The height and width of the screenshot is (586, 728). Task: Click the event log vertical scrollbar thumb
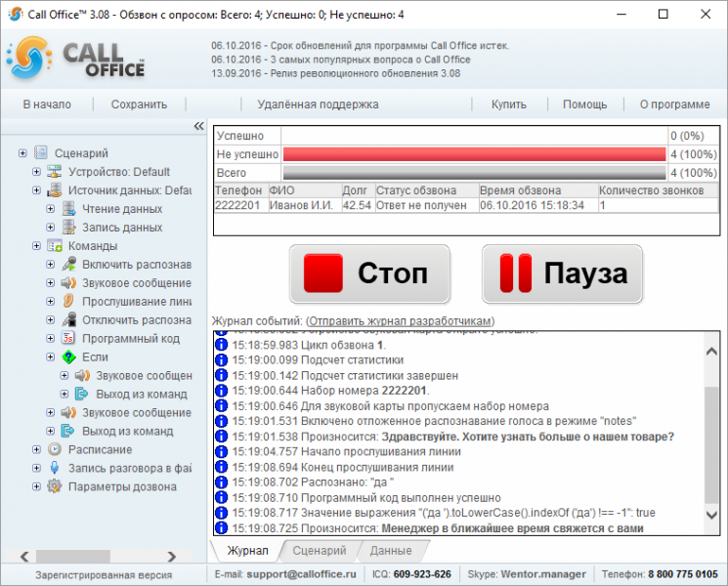point(711,445)
